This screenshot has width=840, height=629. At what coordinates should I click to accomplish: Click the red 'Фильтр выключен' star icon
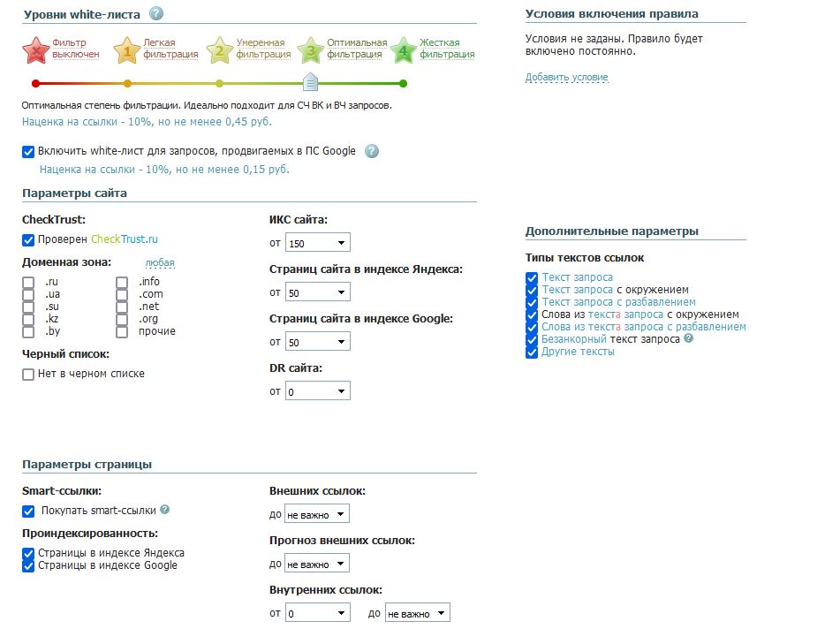36,49
